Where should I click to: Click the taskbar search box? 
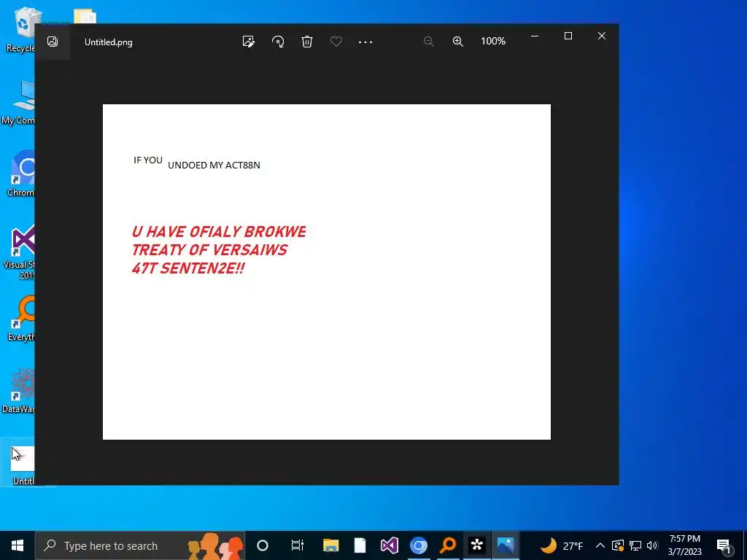(x=140, y=545)
